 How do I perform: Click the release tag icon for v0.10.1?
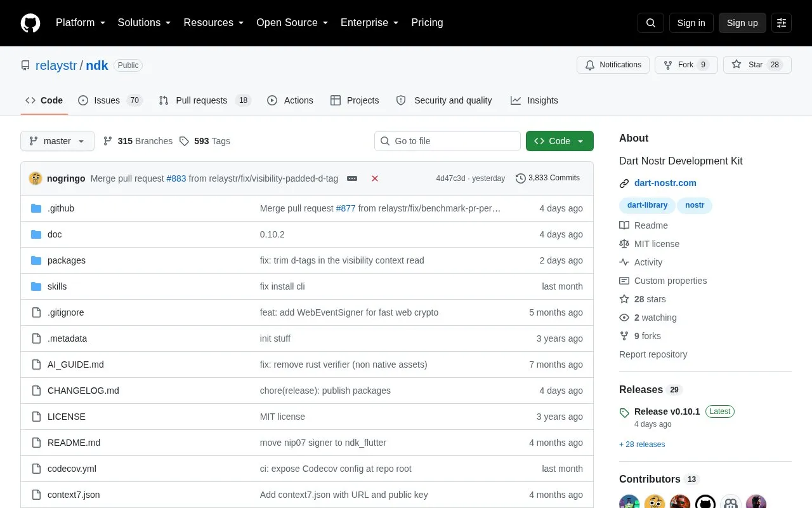[624, 412]
